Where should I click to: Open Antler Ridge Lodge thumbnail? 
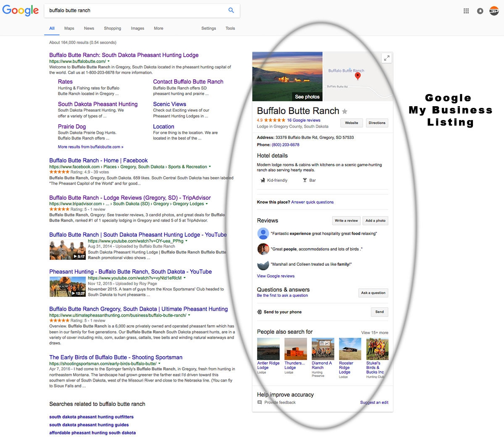(x=268, y=349)
